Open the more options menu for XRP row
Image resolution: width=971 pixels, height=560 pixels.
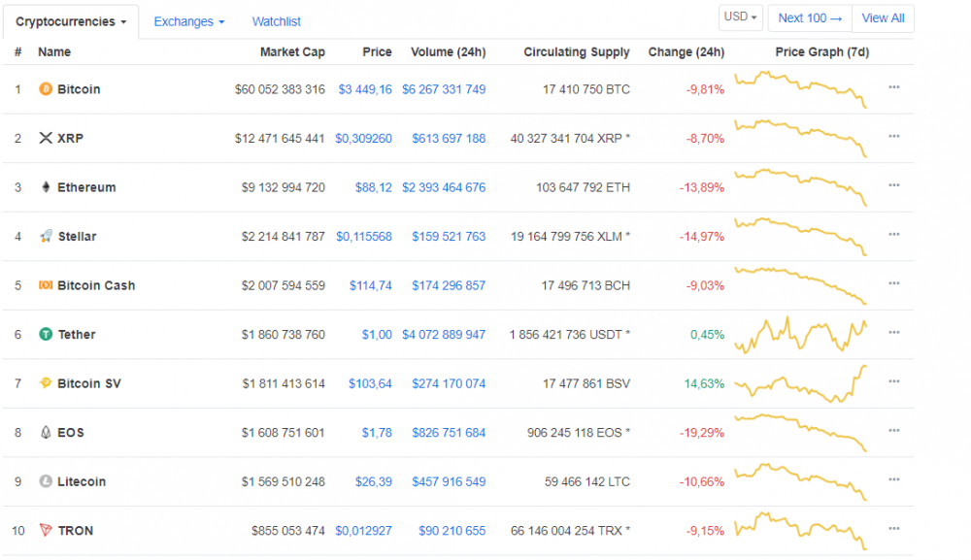[x=893, y=136]
